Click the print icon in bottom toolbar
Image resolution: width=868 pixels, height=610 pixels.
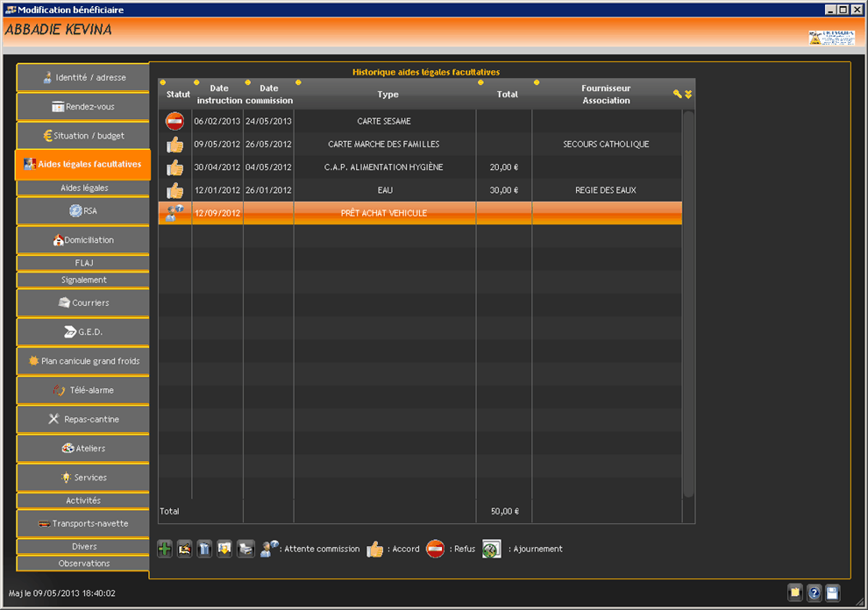point(245,550)
